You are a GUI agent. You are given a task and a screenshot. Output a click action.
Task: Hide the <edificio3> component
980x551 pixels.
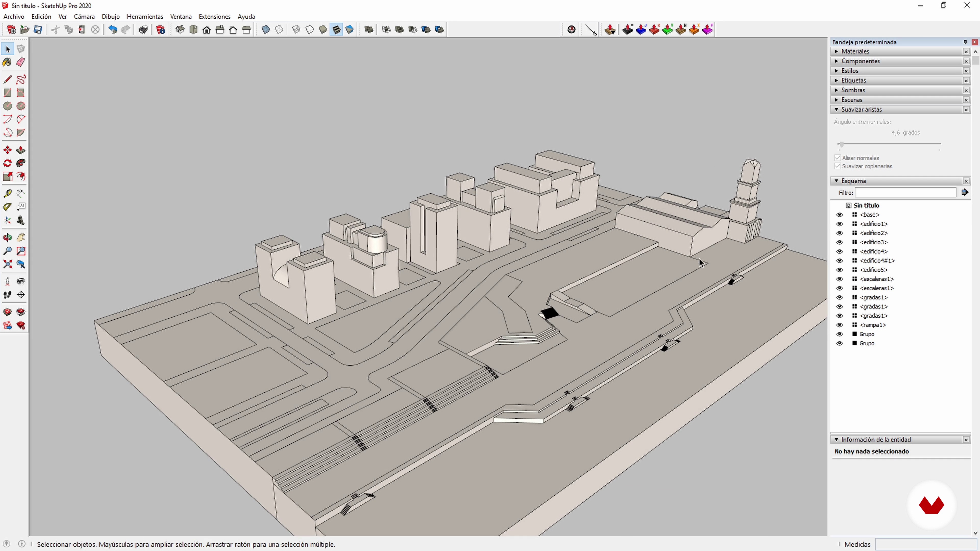(840, 242)
